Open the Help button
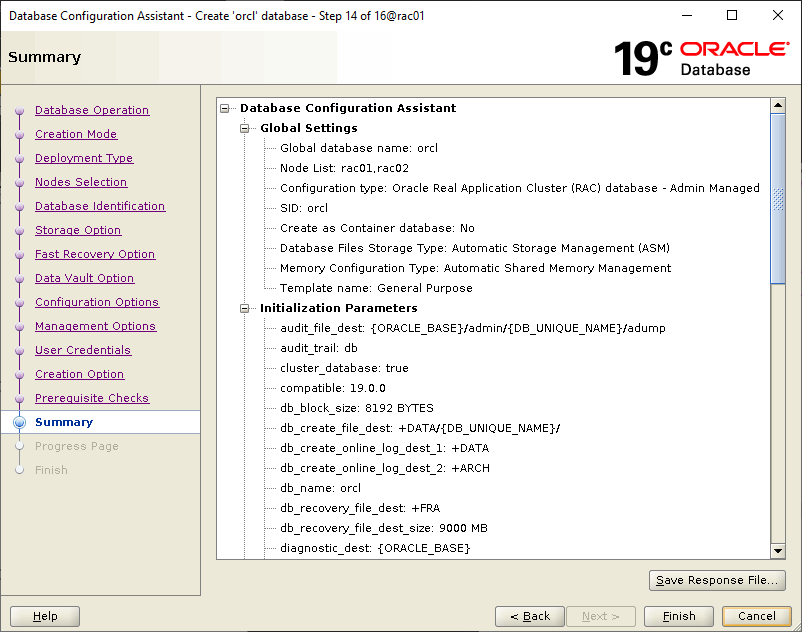 coord(45,616)
